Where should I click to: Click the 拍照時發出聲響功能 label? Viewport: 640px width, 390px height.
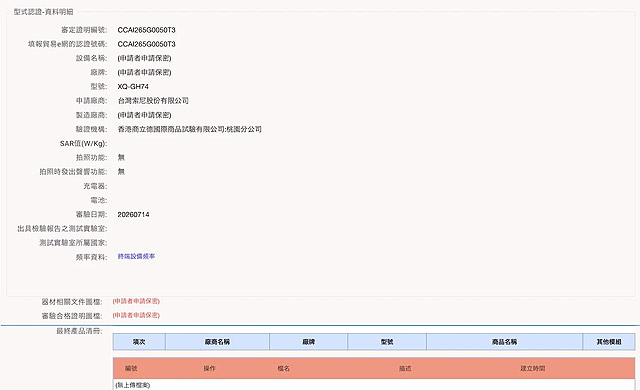(x=73, y=172)
